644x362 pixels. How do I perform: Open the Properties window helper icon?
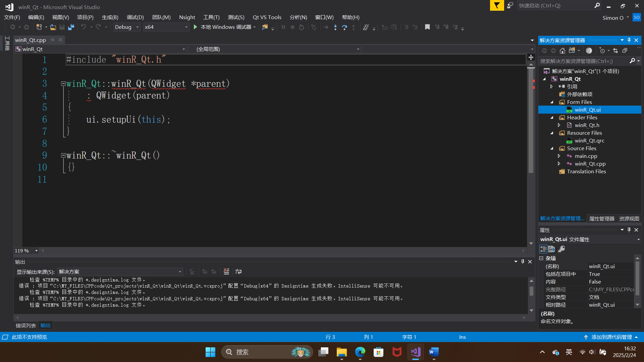(x=562, y=249)
